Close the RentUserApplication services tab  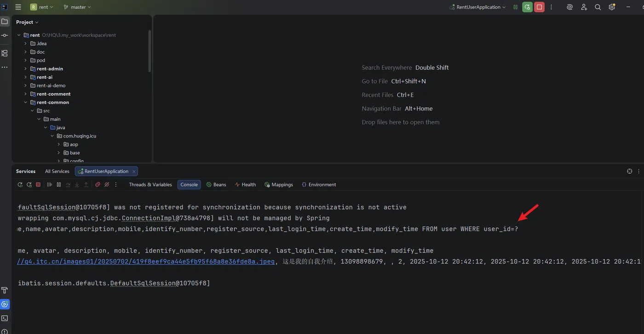[134, 171]
